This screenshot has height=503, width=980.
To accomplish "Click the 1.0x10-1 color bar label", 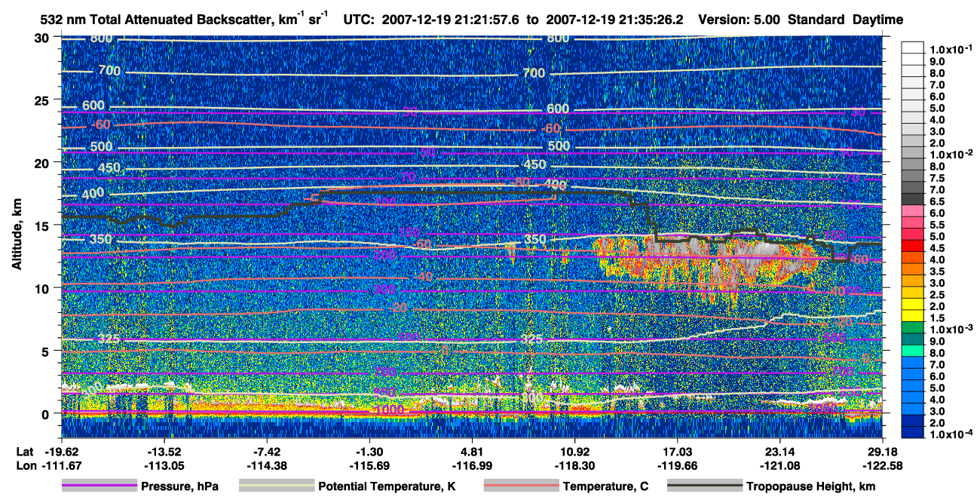I will click(950, 49).
